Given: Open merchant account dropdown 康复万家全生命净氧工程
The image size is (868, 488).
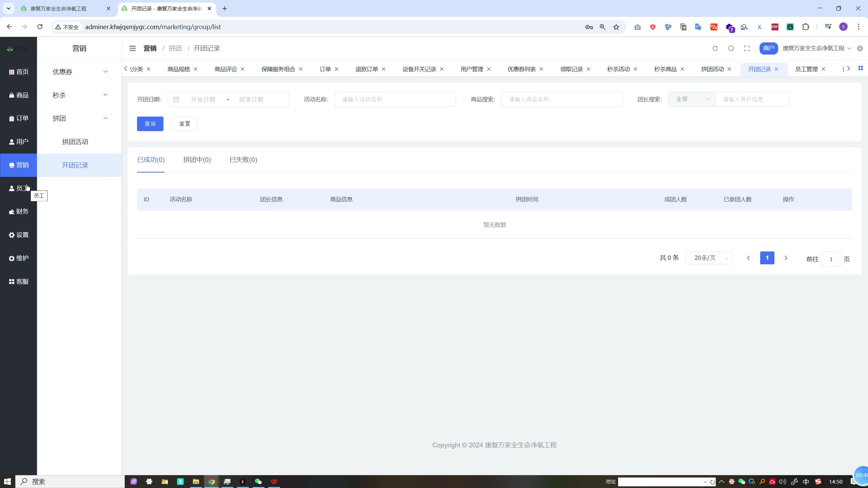Looking at the screenshot, I should tap(816, 48).
